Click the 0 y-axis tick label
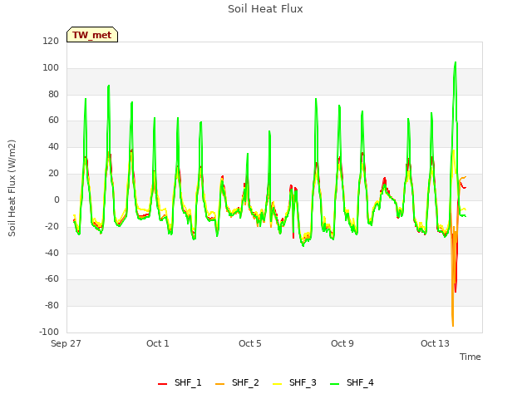Image resolution: width=532 pixels, height=399 pixels. point(57,200)
